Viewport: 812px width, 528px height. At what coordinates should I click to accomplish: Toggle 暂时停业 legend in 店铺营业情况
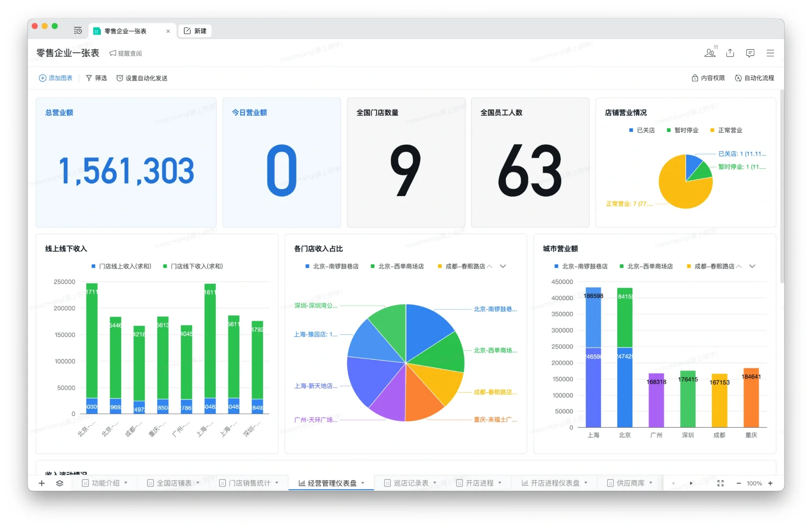point(683,131)
